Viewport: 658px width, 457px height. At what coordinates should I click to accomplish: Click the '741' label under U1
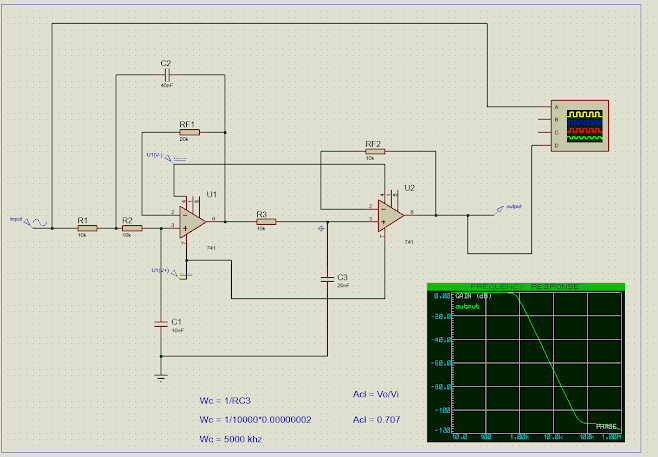pyautogui.click(x=211, y=248)
